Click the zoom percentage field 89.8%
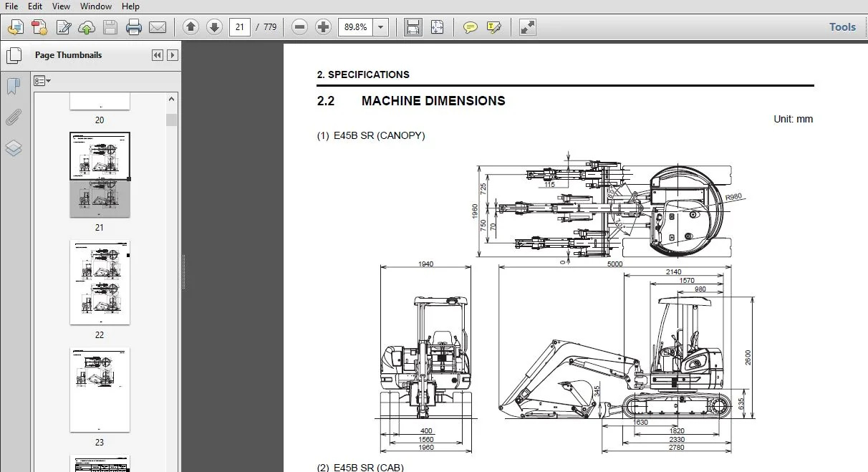 (x=356, y=27)
